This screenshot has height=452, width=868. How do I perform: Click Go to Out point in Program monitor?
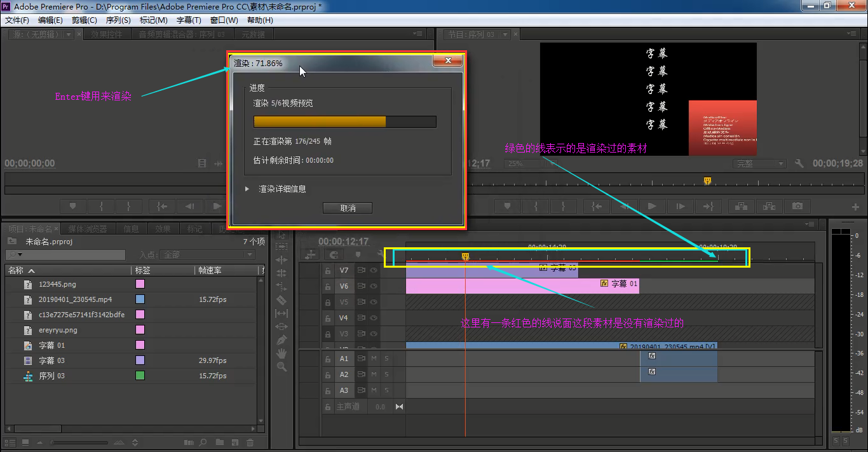708,206
